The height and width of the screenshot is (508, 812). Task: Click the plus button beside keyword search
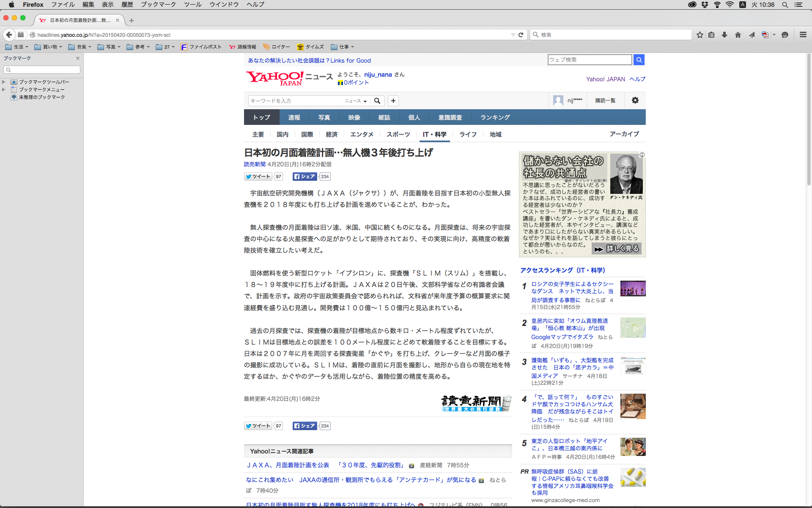(x=393, y=101)
